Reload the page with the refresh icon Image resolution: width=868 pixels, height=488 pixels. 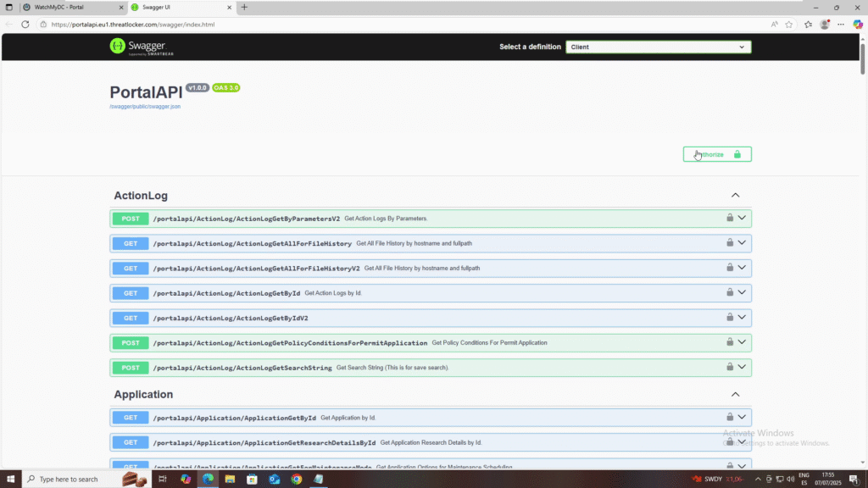25,25
